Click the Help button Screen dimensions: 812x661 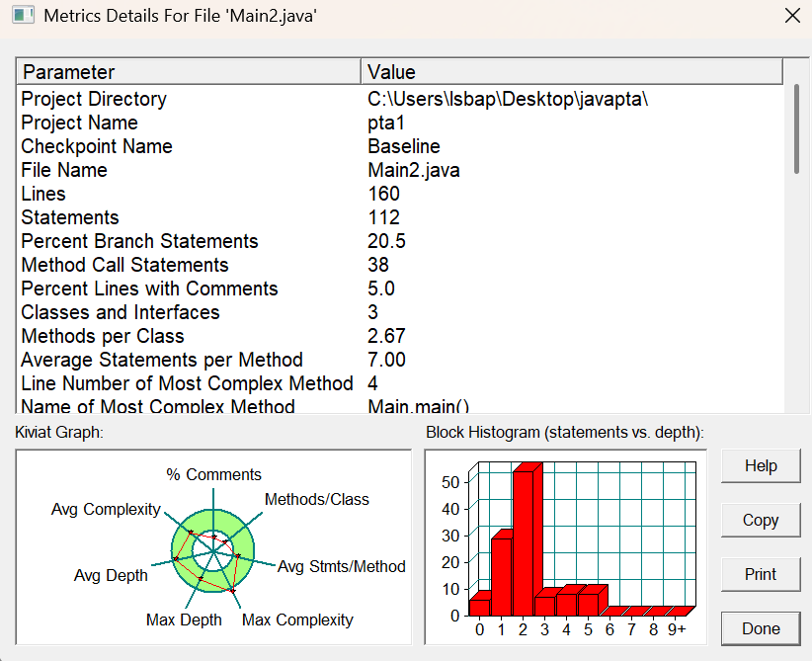click(761, 465)
